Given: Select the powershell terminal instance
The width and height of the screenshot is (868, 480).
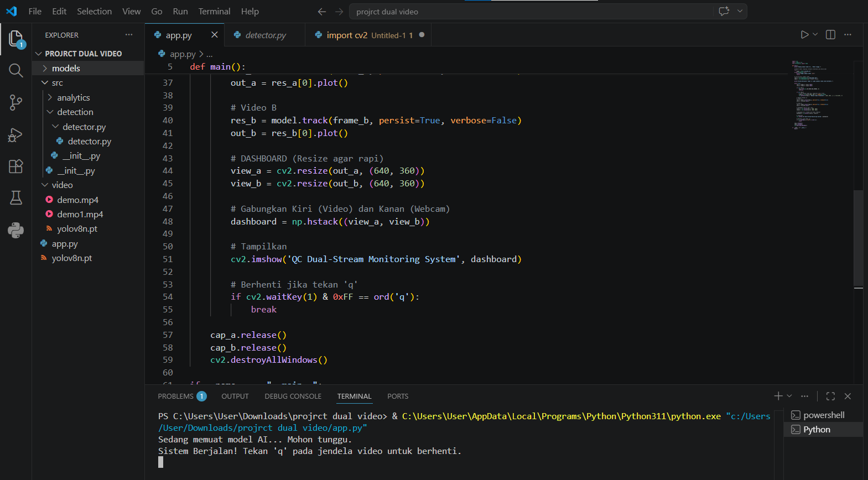Looking at the screenshot, I should [x=823, y=415].
